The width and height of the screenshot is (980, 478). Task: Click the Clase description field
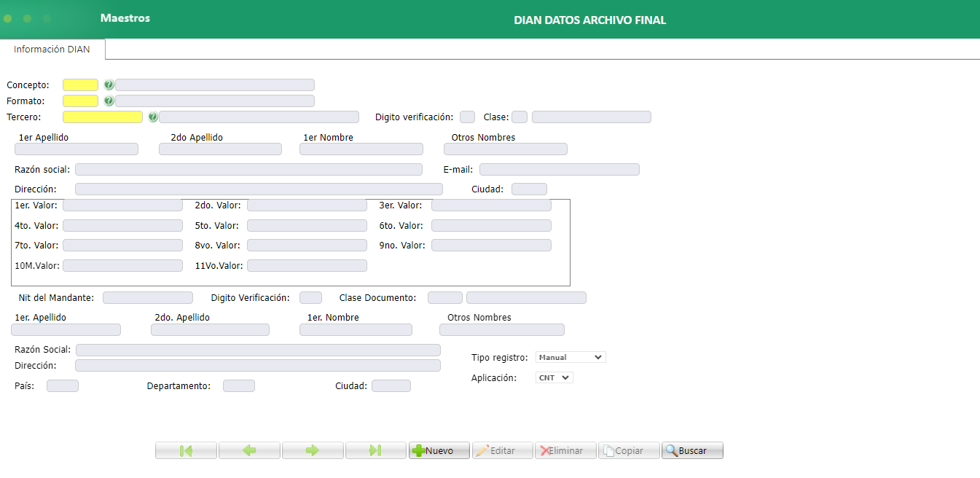(592, 117)
